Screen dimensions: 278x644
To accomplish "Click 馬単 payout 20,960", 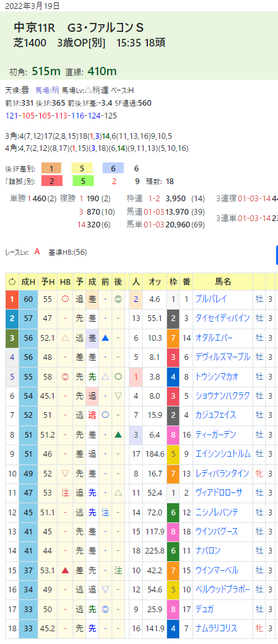I will [x=177, y=225].
